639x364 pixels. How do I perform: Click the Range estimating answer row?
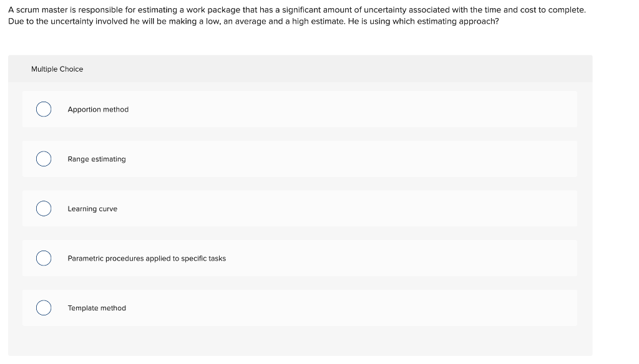coord(300,158)
